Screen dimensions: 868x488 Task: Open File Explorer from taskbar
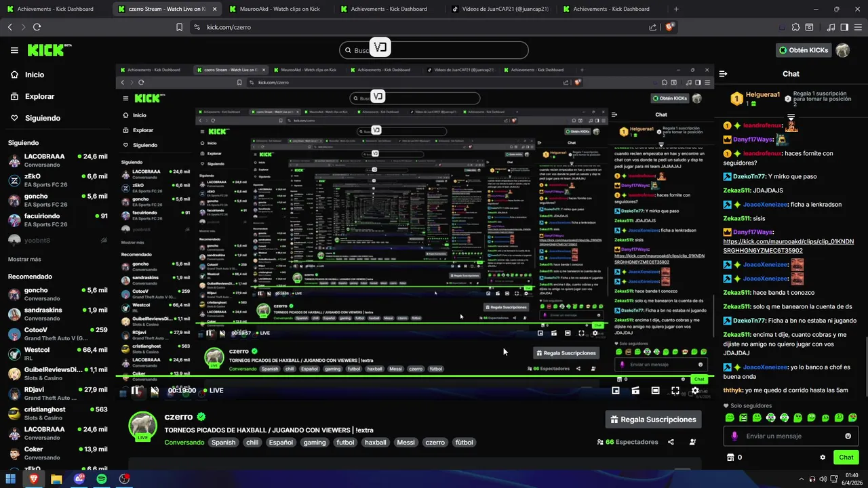click(56, 479)
